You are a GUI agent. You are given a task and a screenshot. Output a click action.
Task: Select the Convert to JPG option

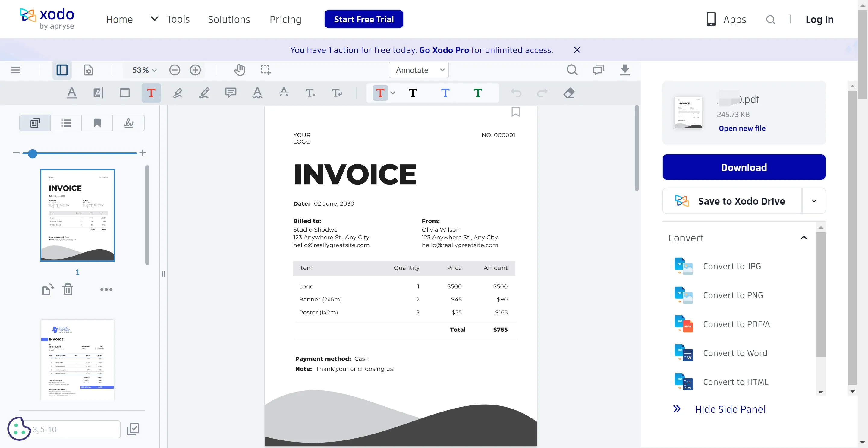pos(732,266)
